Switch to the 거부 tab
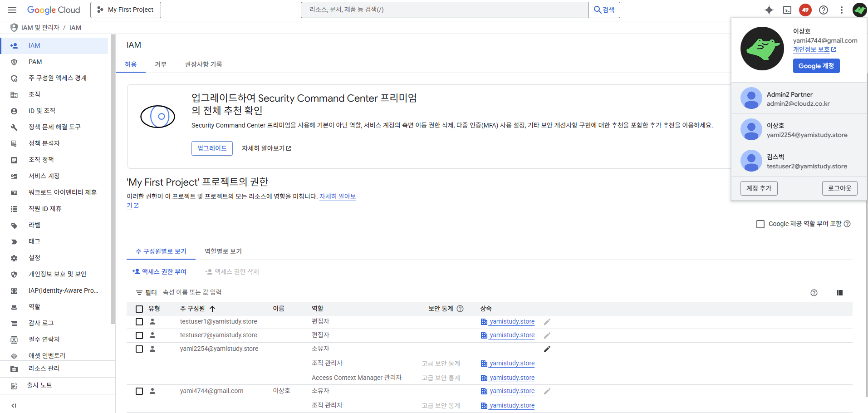The width and height of the screenshot is (868, 413). click(x=161, y=64)
